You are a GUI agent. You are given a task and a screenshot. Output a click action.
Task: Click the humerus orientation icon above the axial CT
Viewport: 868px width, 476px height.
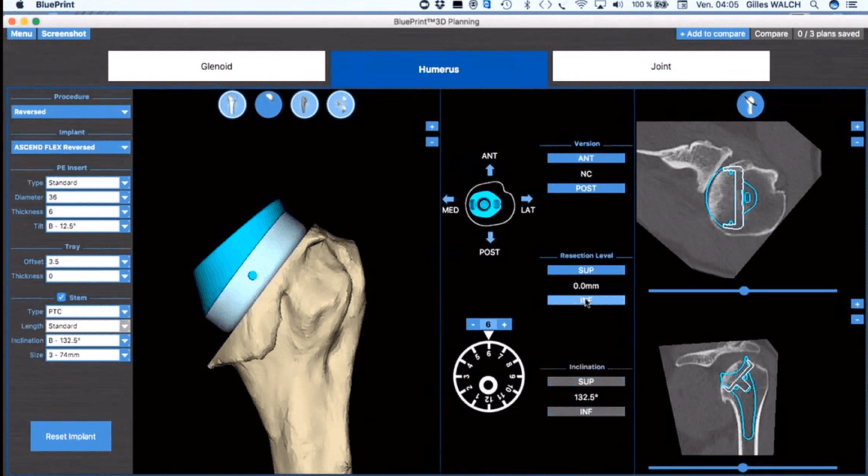pyautogui.click(x=751, y=104)
